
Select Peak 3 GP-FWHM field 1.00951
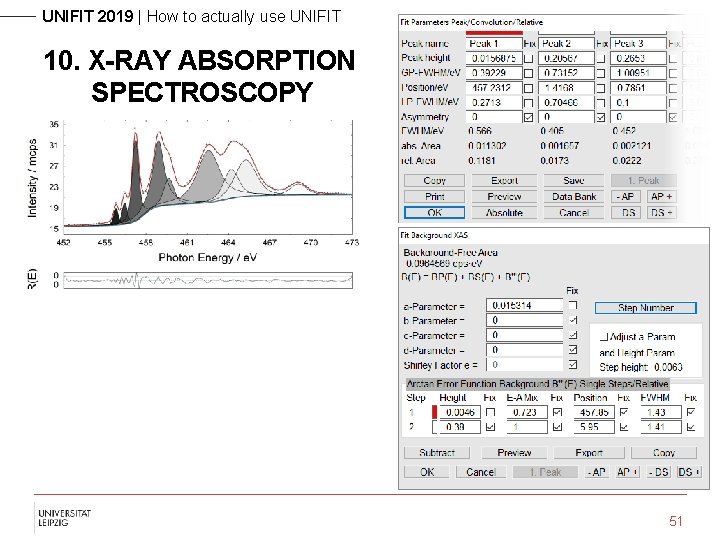638,73
